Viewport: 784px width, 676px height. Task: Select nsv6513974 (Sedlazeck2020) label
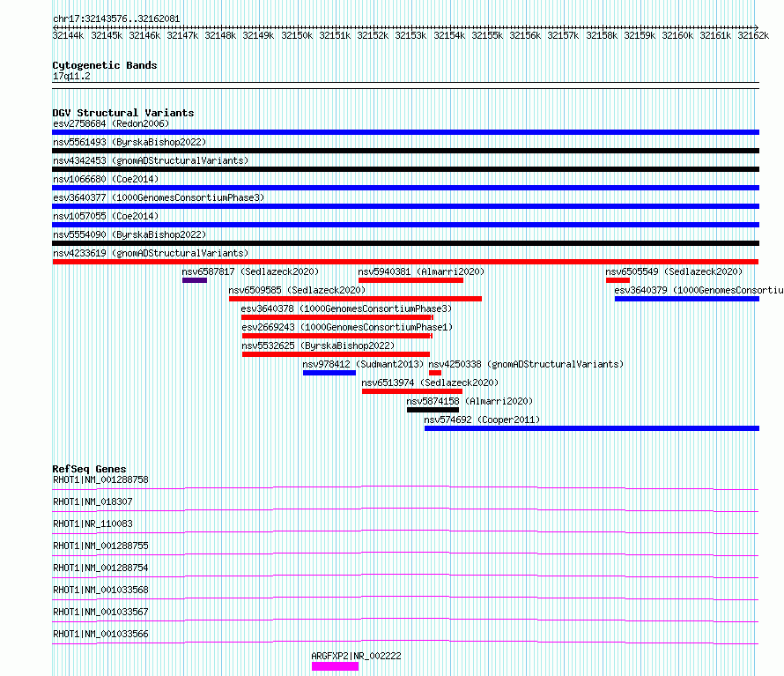click(430, 383)
